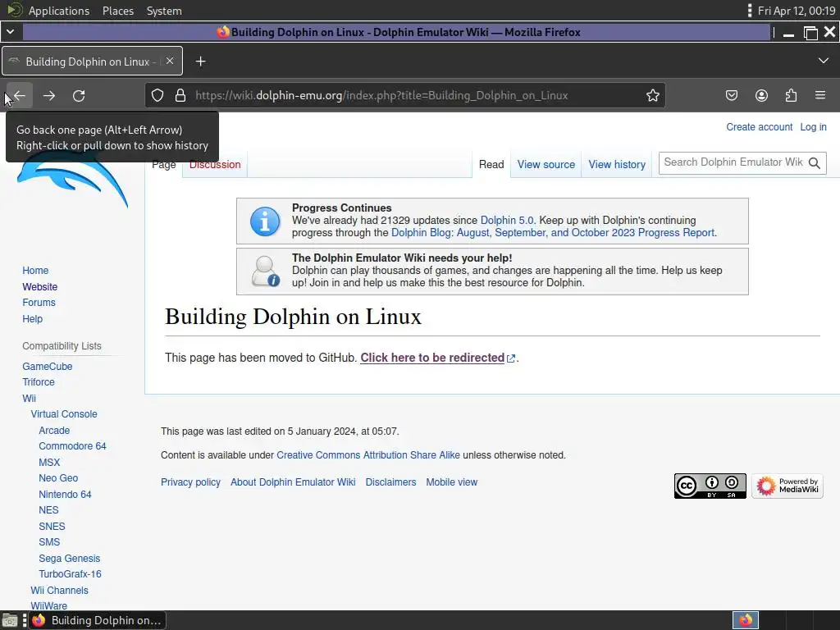Screen dimensions: 840x630
Task: Open TurboGrafx-16 sidebar link
Action: (x=70, y=573)
